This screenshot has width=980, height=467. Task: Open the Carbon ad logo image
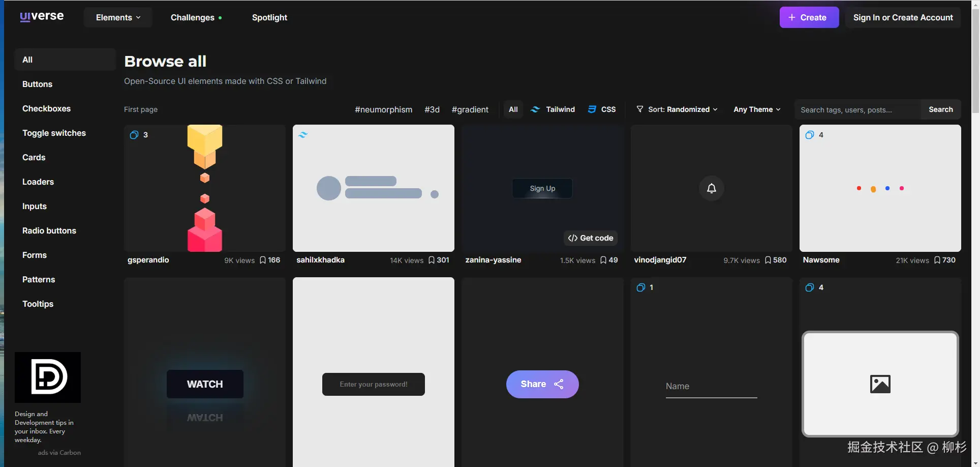pos(48,377)
